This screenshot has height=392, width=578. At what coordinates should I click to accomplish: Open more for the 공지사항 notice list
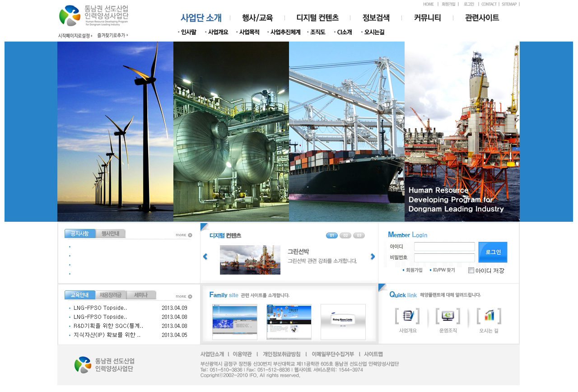(184, 235)
